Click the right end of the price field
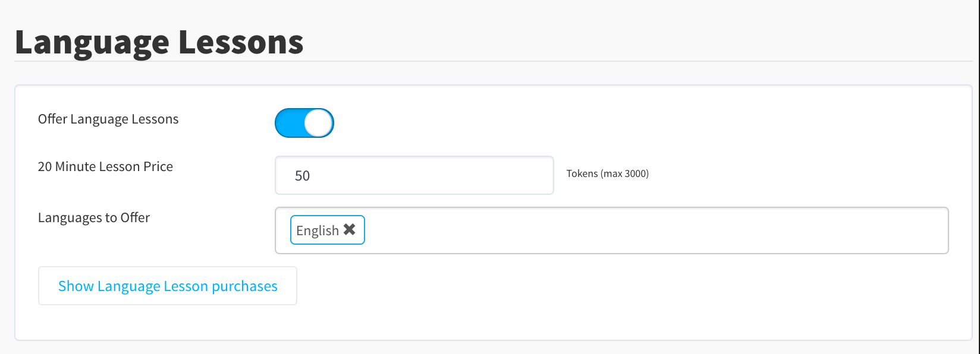Screen dimensions: 980x354 coord(535,175)
